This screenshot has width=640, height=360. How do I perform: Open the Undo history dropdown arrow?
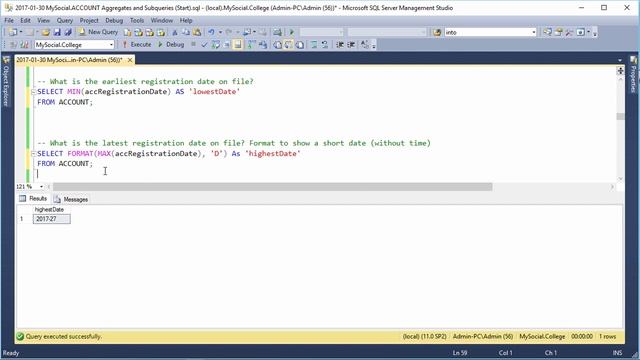pyautogui.click(x=220, y=32)
